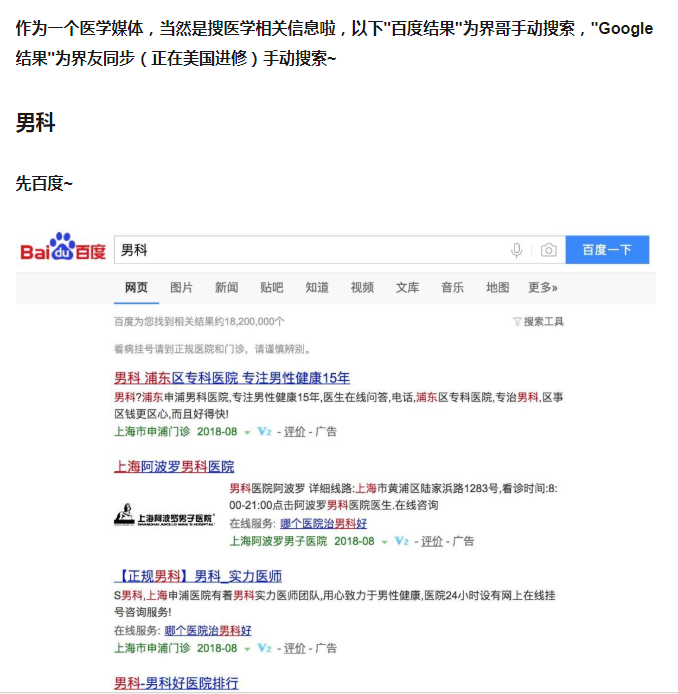Click 上海市申浦门诊 source under first result
This screenshot has height=694, width=678.
click(152, 432)
